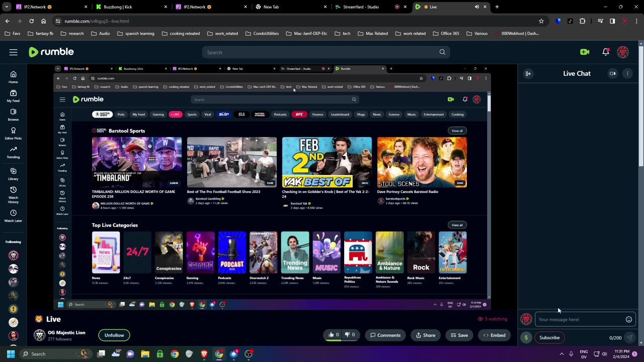Open the notifications bell
Screen dimensions: 644x362
tap(606, 52)
